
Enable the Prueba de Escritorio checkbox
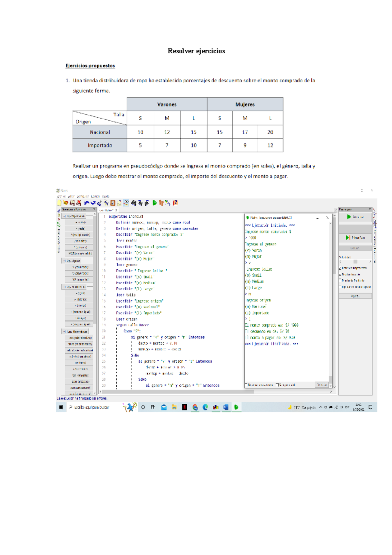point(340,280)
